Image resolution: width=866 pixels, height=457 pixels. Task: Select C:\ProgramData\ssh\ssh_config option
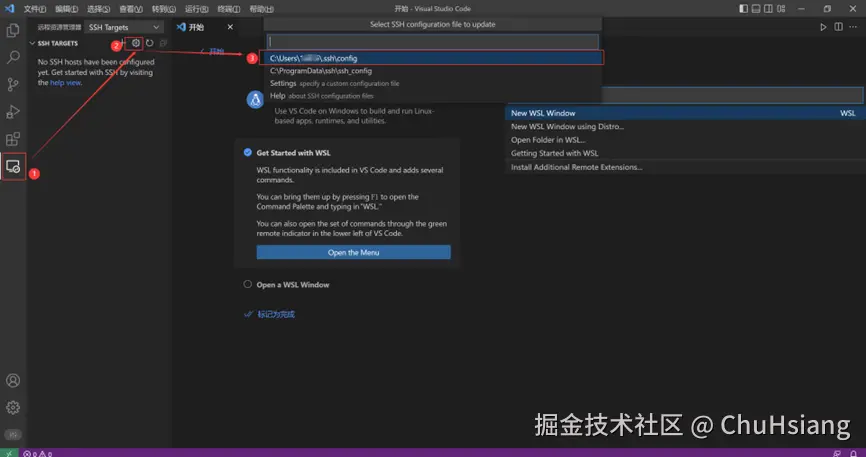click(433, 71)
